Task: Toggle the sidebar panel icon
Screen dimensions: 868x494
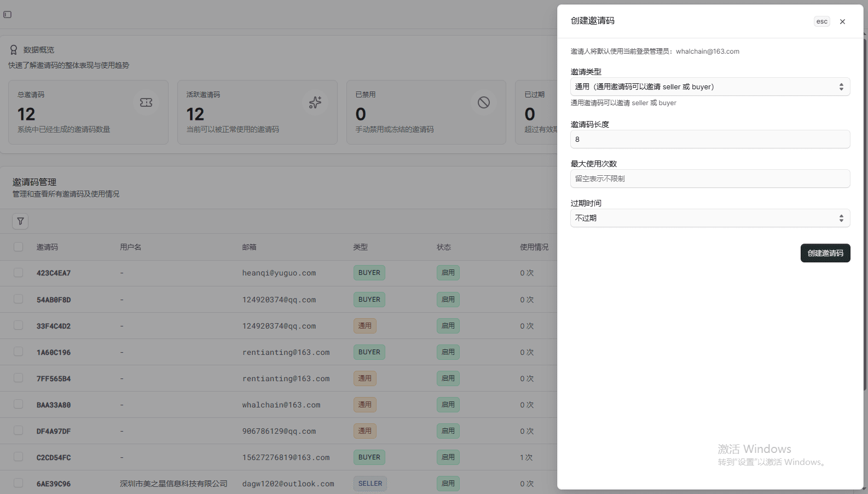Action: point(8,15)
